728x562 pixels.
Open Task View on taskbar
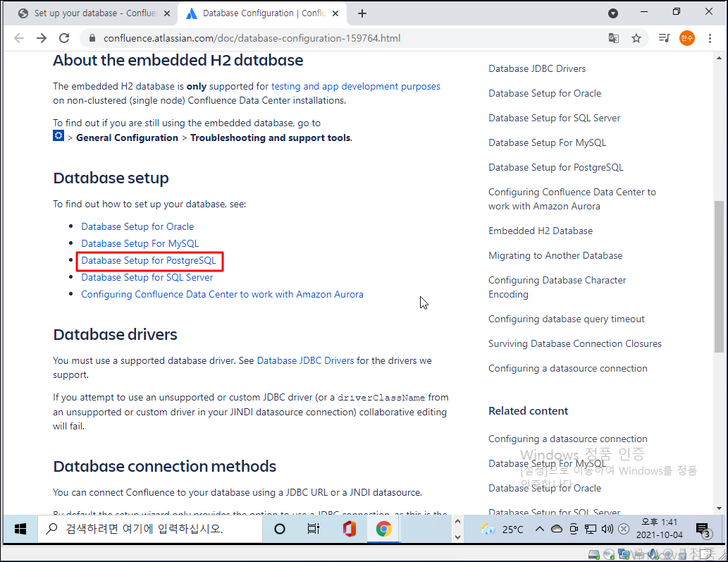pyautogui.click(x=314, y=529)
